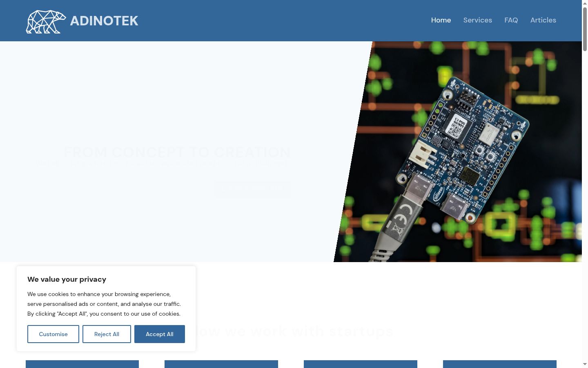Click the vertical scrollbar thumb
The image size is (588, 368).
pyautogui.click(x=585, y=29)
